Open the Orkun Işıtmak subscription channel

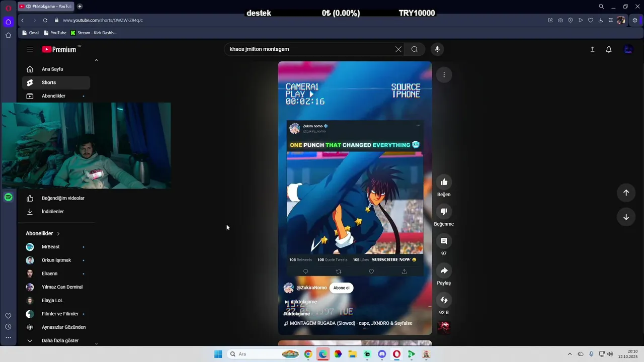(56, 260)
